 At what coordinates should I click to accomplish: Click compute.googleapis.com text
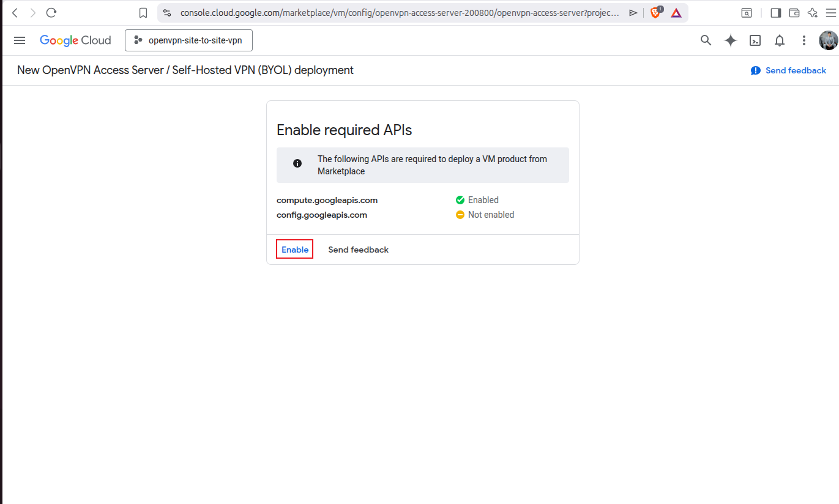[327, 200]
